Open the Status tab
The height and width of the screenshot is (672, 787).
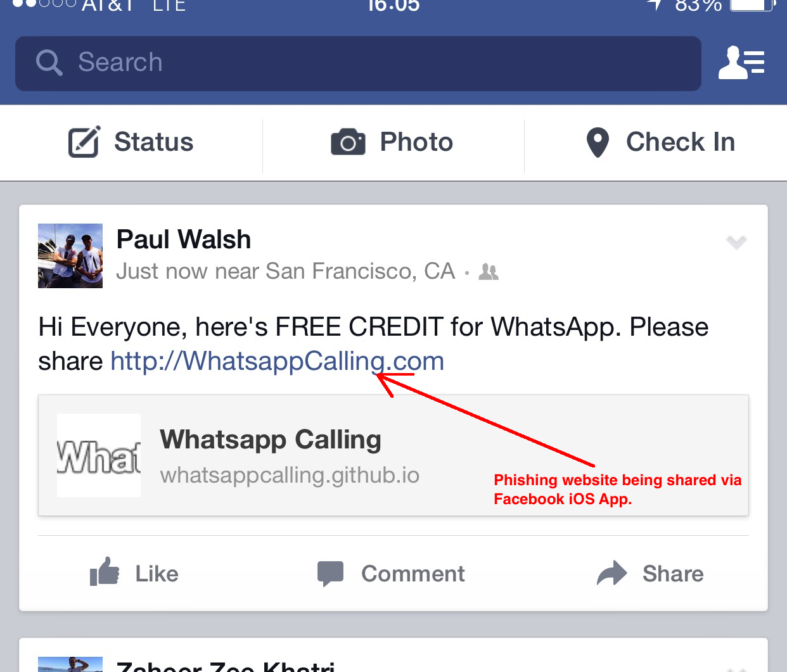[131, 143]
